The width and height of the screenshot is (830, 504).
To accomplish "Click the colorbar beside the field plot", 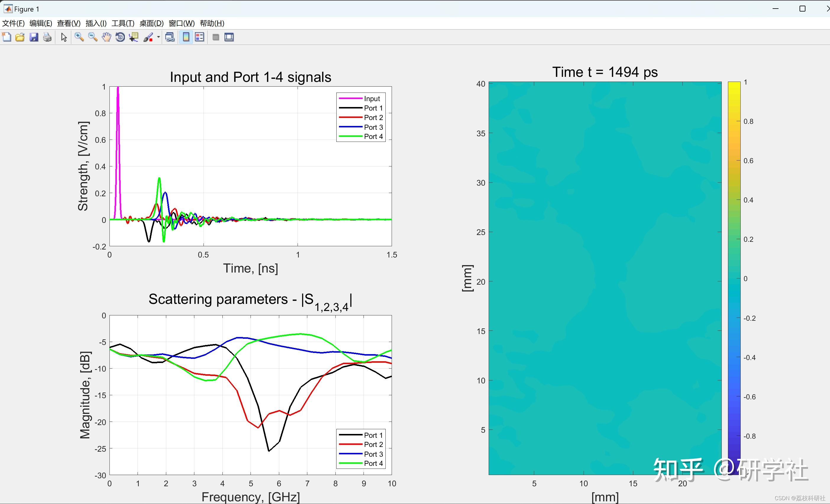I will point(734,269).
